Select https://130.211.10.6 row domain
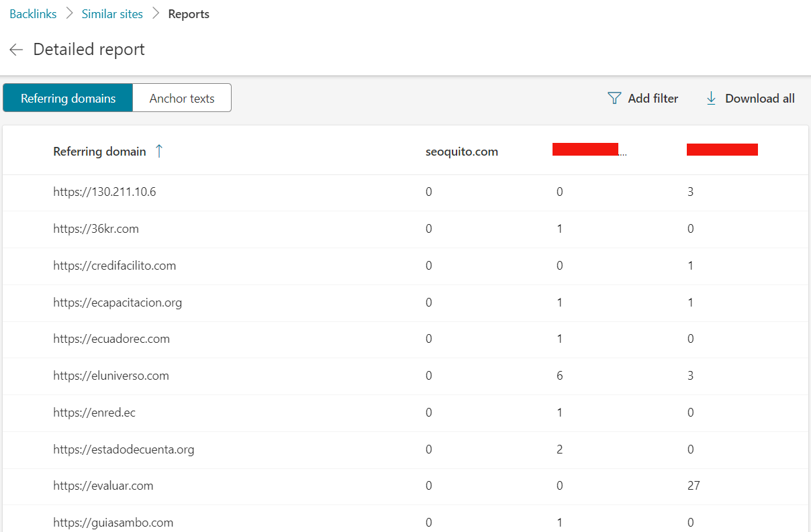Viewport: 811px width, 532px height. point(105,192)
